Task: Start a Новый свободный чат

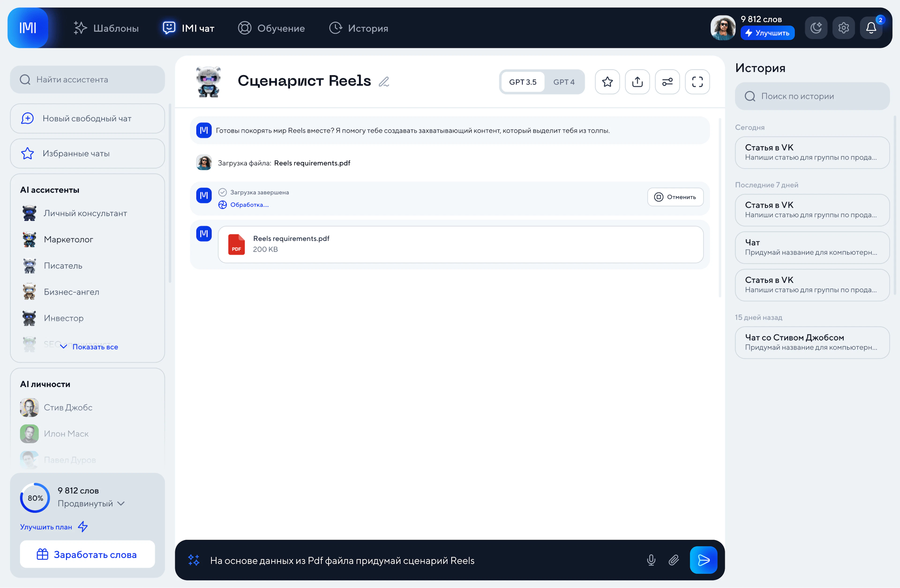Action: tap(87, 118)
